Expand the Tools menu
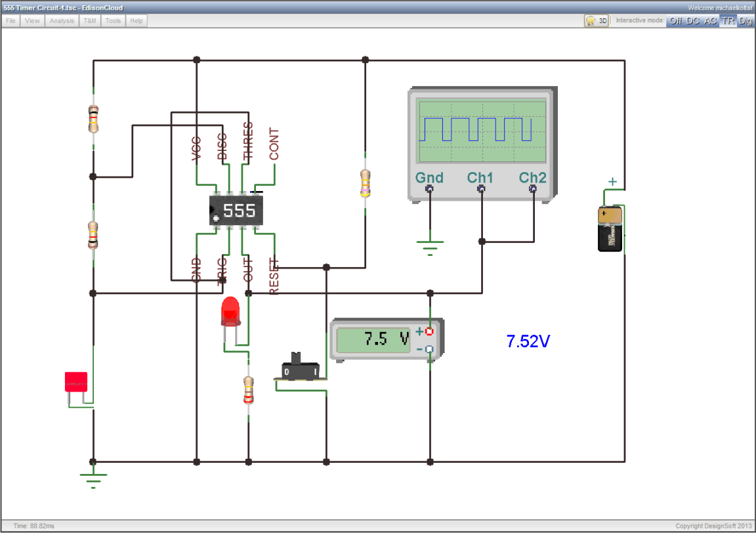The height and width of the screenshot is (533, 756). pos(114,21)
